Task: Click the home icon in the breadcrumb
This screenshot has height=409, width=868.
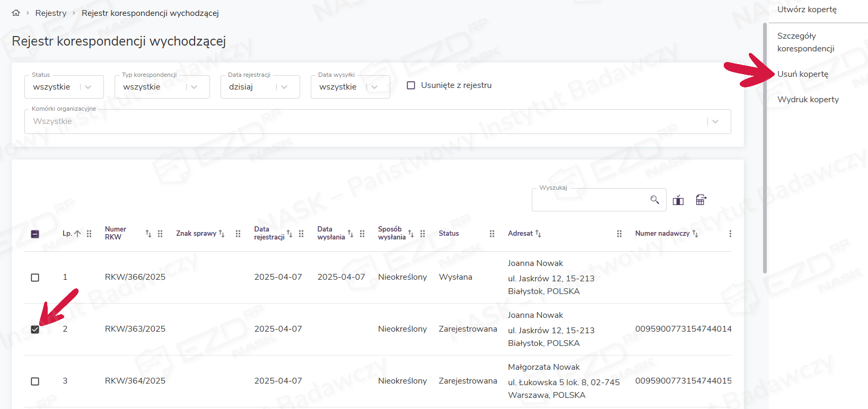Action: [x=16, y=13]
